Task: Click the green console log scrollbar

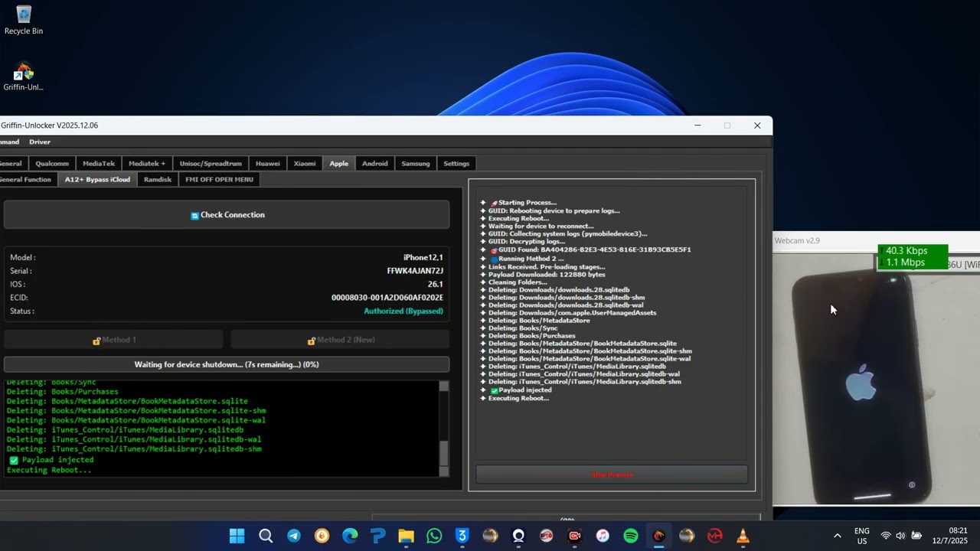Action: pos(443,429)
